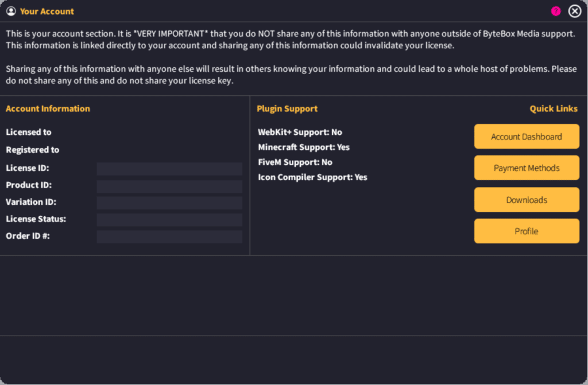Click the Variation ID field
Screen dimensions: 588x385
coord(169,202)
